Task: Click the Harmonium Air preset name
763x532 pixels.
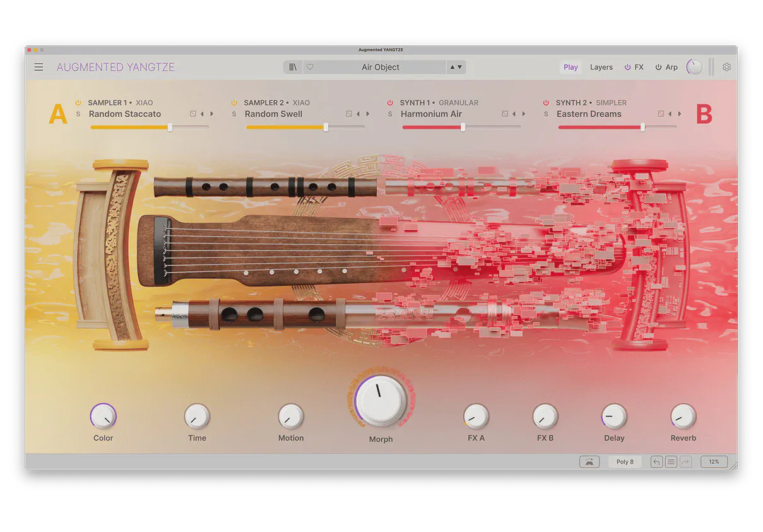Action: (x=432, y=114)
